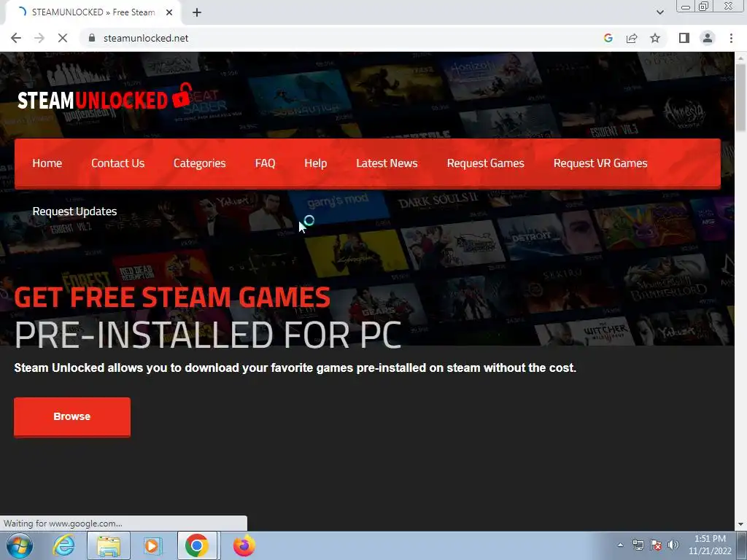This screenshot has height=560, width=747.
Task: Click Request Updates link
Action: (74, 211)
